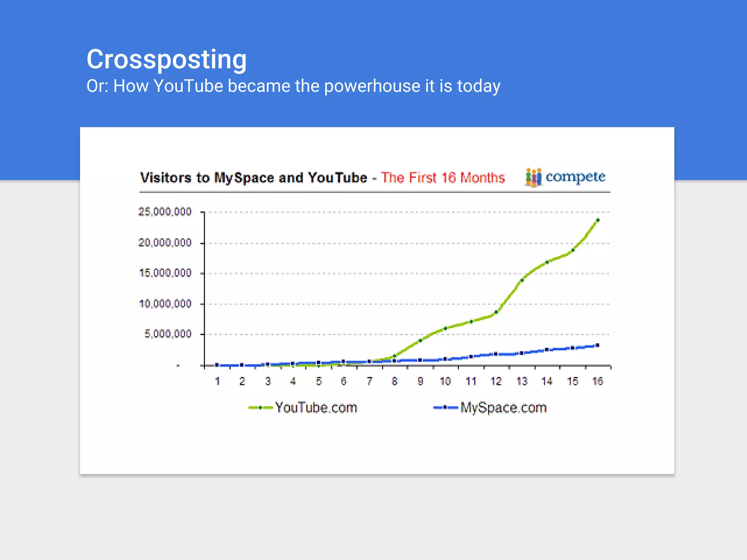
Task: Click the green YouTube legend line marker
Action: [260, 408]
